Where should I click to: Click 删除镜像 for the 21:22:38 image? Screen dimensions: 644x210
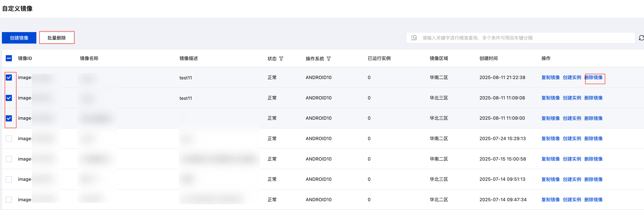click(x=593, y=78)
